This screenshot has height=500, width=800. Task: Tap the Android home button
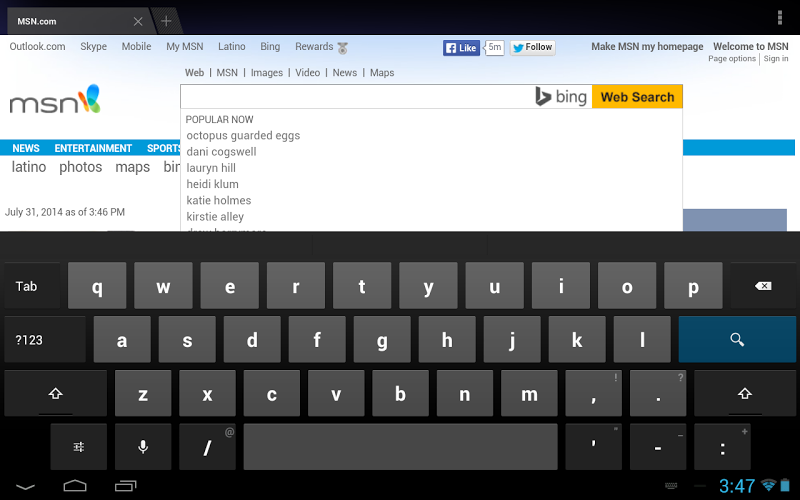click(x=74, y=485)
